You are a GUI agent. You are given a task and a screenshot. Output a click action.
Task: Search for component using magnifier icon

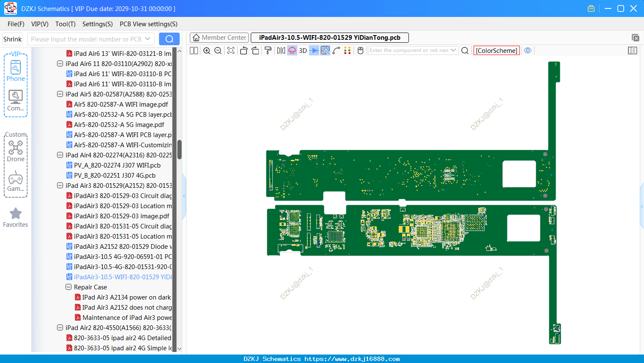point(465,50)
